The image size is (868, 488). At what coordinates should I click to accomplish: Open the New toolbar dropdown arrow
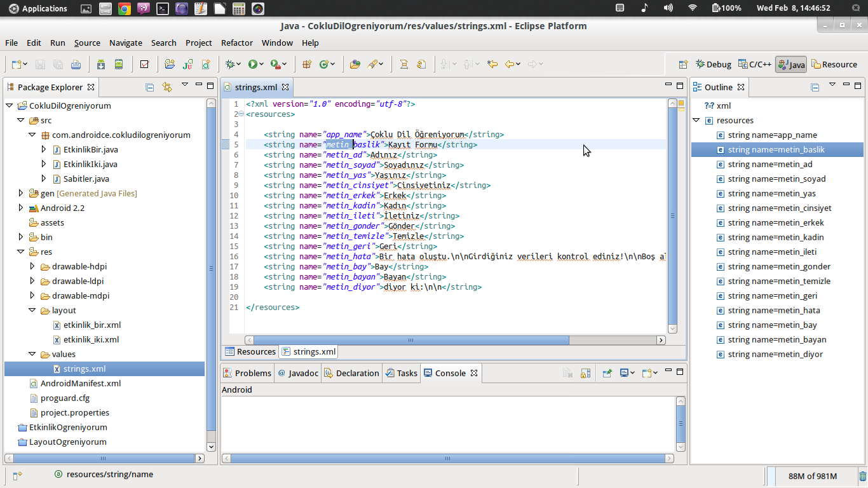click(25, 64)
